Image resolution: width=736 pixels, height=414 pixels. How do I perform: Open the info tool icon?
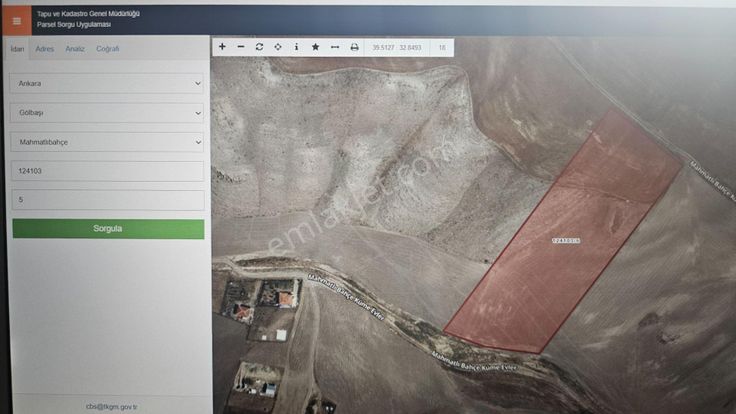(296, 47)
